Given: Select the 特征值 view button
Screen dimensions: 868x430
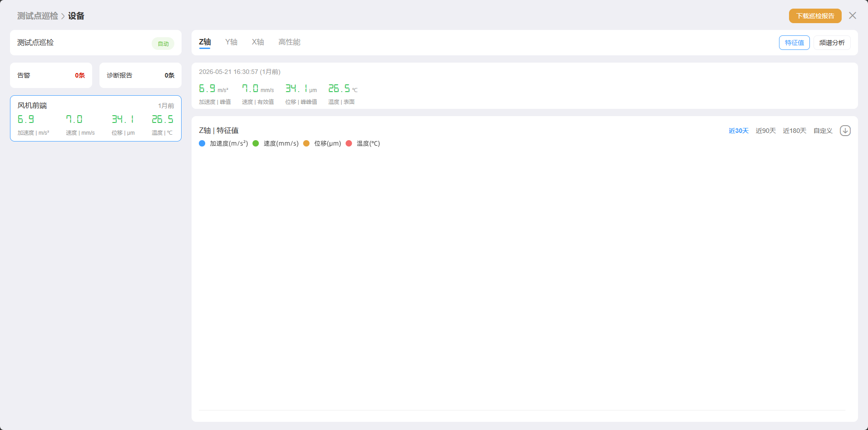Looking at the screenshot, I should point(794,43).
